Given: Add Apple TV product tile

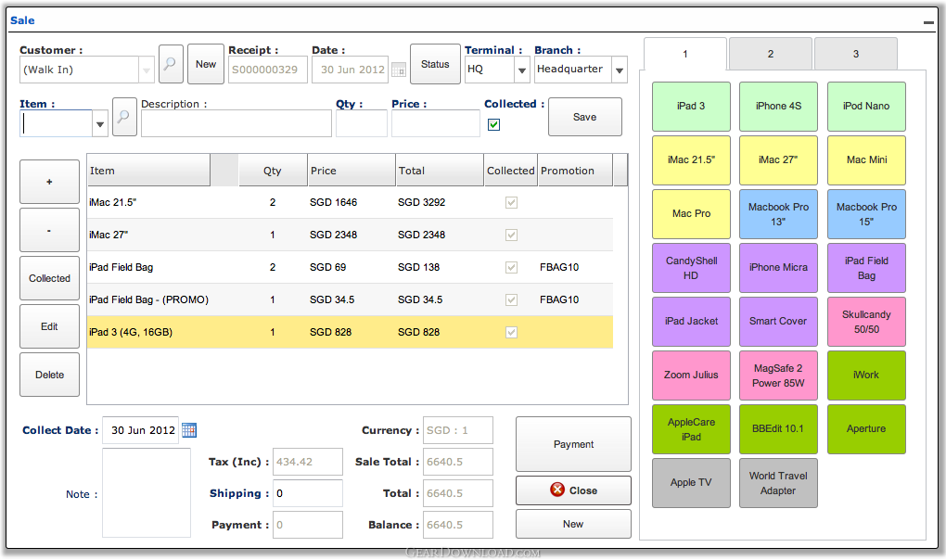Looking at the screenshot, I should point(691,483).
